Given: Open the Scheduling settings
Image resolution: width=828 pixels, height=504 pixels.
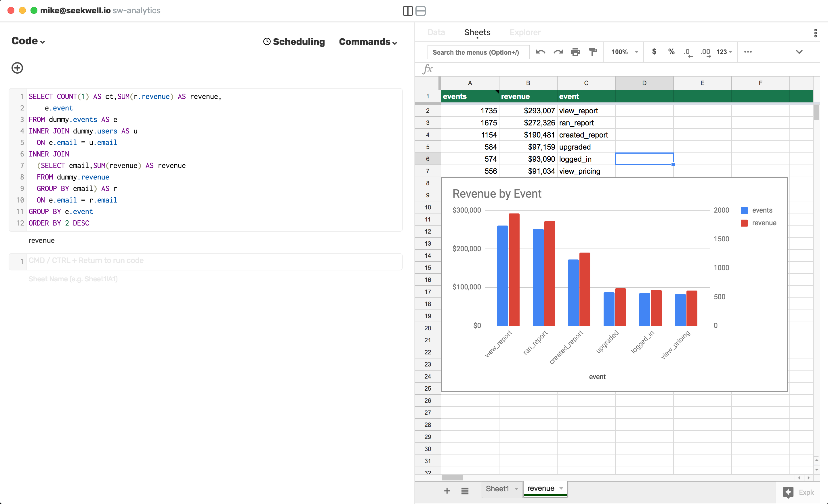Looking at the screenshot, I should [x=294, y=42].
